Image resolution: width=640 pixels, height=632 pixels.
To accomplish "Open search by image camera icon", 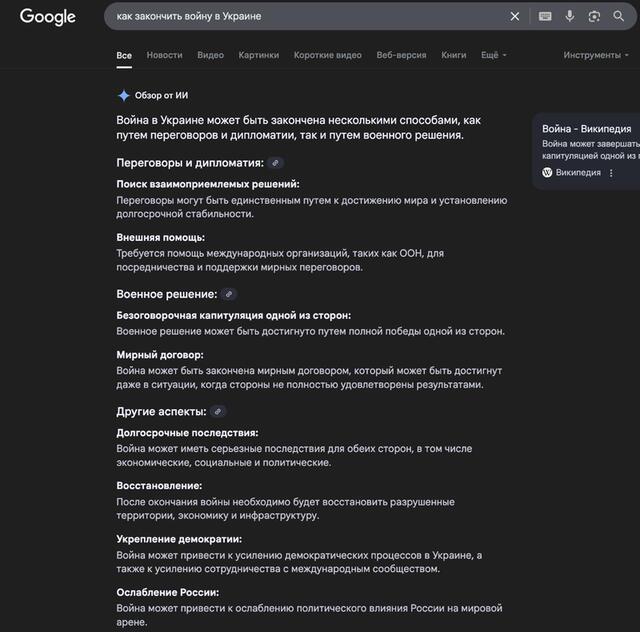I will click(x=594, y=16).
